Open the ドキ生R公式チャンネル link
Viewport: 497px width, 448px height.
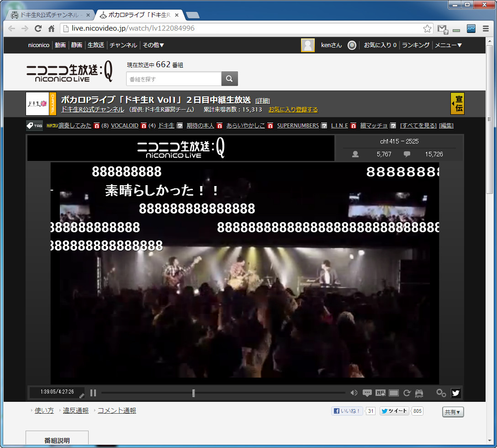click(93, 109)
